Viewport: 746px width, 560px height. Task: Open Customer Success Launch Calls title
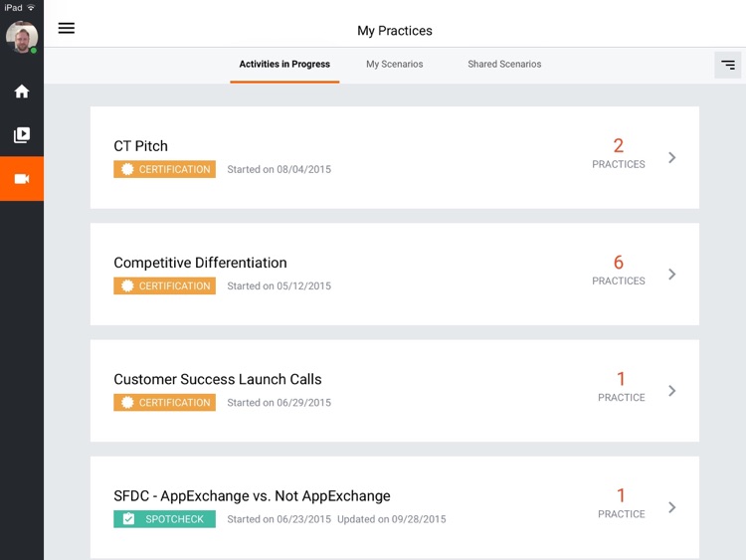(218, 379)
